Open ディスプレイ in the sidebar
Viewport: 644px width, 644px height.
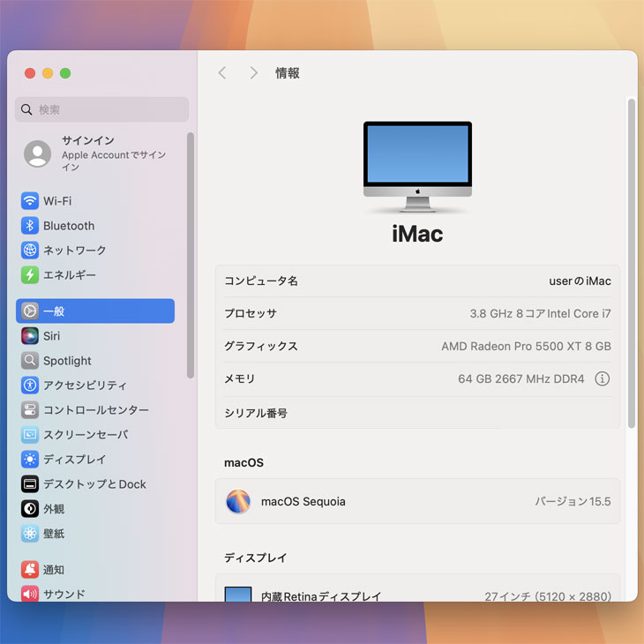click(95, 459)
